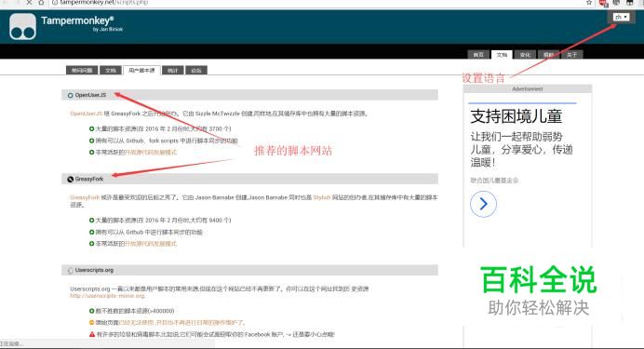Screen dimensions: 644x349
Task: Click the Userscripts.org section icon
Action: (x=70, y=270)
